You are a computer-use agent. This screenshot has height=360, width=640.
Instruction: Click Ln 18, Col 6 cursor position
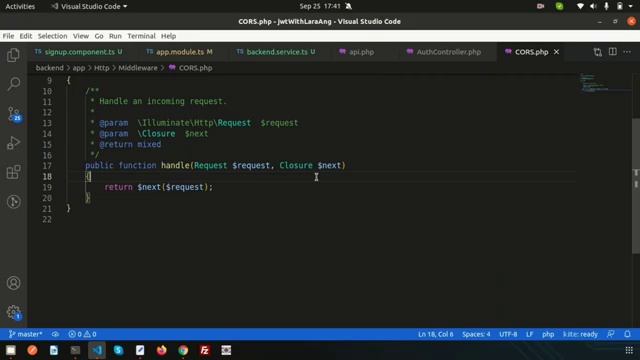click(x=436, y=334)
